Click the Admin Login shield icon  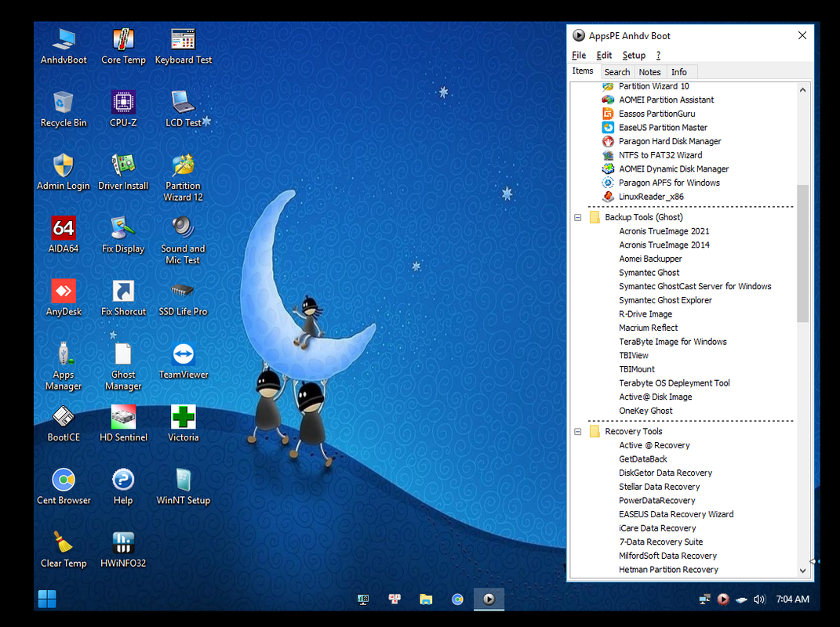click(x=64, y=172)
